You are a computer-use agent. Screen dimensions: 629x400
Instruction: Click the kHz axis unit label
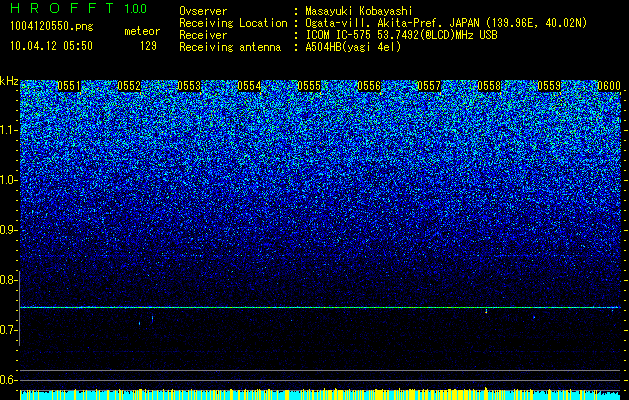[x=9, y=81]
